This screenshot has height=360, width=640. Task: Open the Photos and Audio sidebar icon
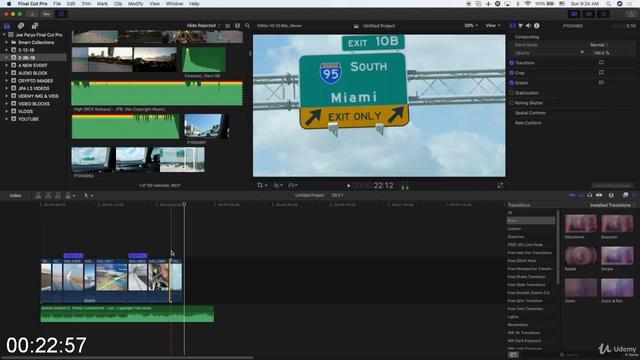tap(21, 26)
